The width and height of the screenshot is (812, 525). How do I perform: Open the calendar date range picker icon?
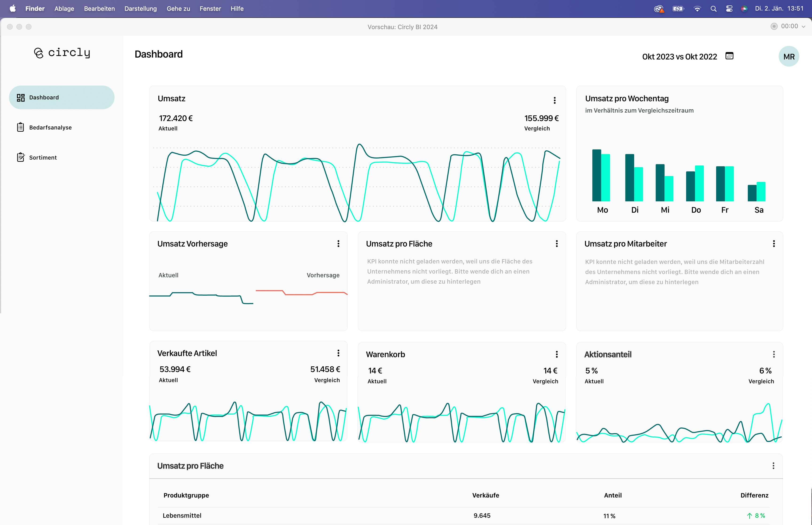729,56
